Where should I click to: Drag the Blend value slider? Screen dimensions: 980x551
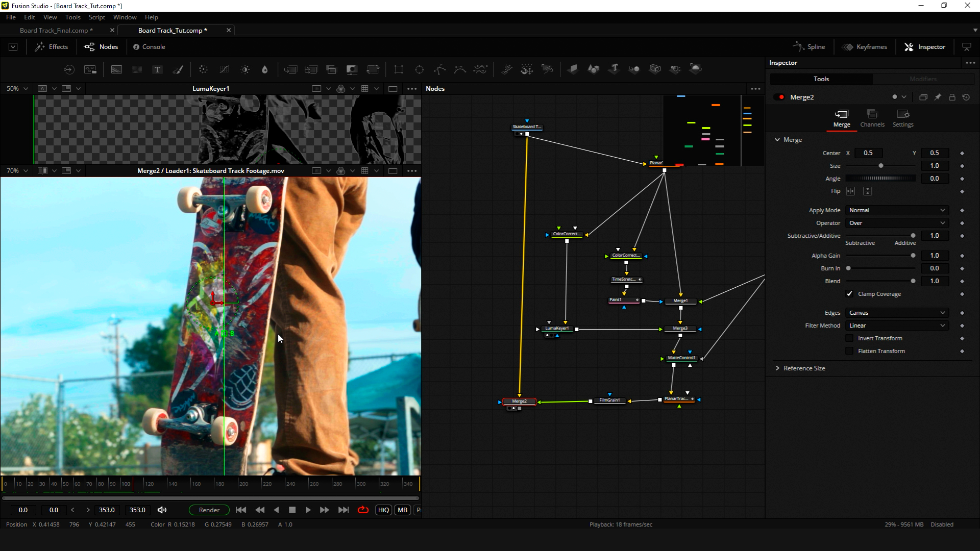(913, 281)
